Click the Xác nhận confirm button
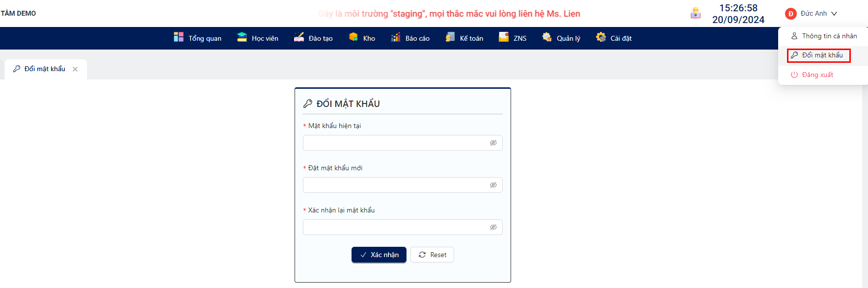The width and height of the screenshot is (868, 288). [379, 255]
